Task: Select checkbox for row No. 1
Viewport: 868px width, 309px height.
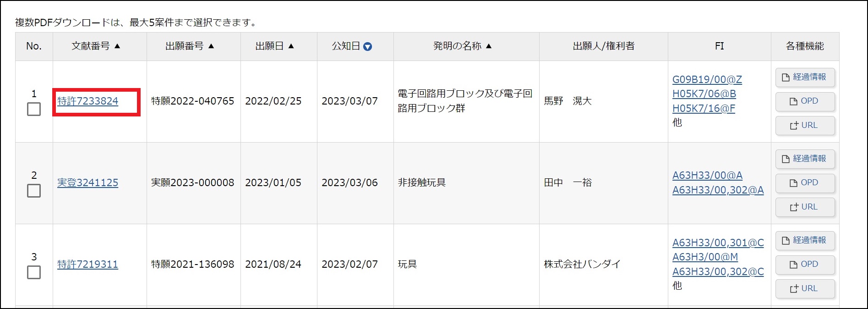Action: click(x=34, y=109)
